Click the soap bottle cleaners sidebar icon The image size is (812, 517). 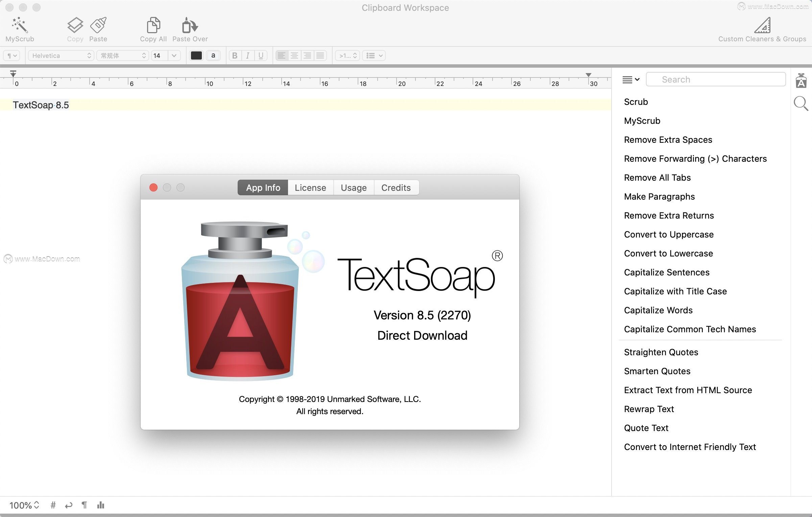pos(801,81)
